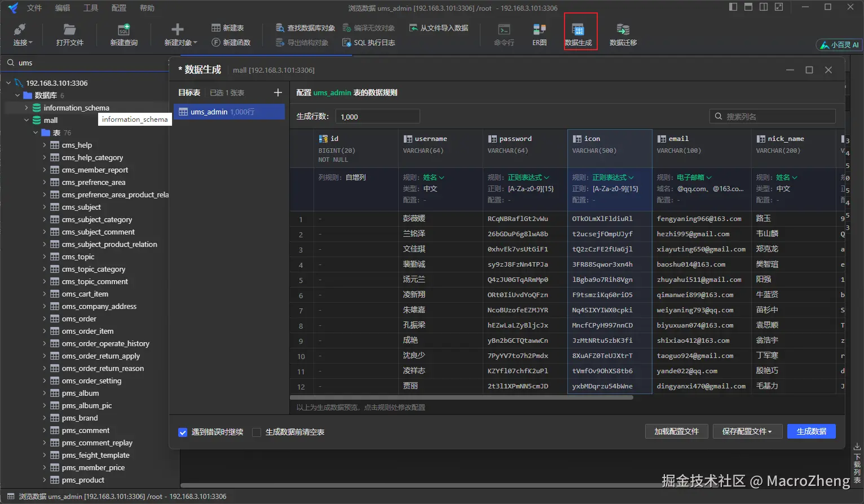Open the email column 电子邮箱 rule dropdown
The height and width of the screenshot is (504, 864).
[694, 178]
